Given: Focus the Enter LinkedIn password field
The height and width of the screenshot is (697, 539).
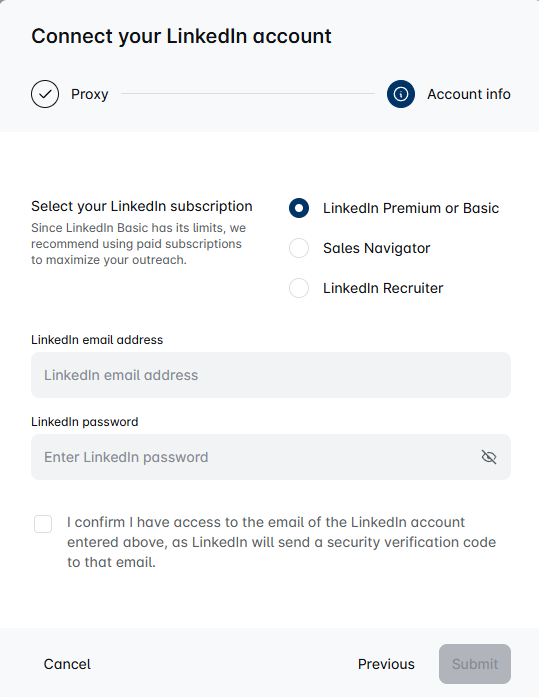Looking at the screenshot, I should (271, 457).
